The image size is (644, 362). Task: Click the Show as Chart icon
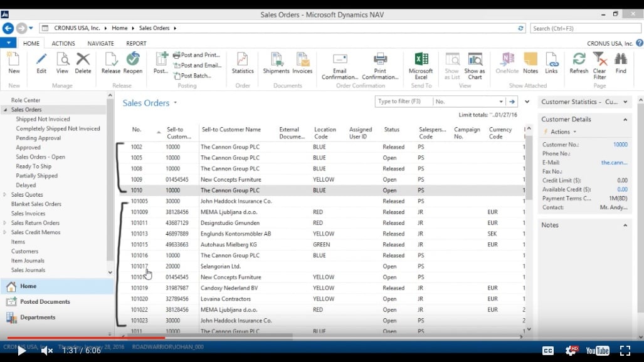pos(475,60)
